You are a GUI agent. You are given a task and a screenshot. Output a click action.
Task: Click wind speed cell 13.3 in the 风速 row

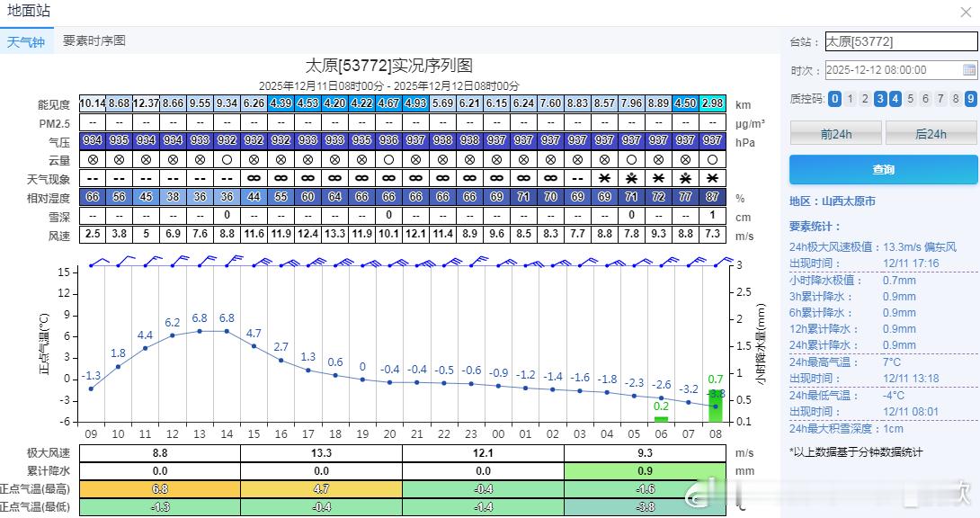pos(335,234)
